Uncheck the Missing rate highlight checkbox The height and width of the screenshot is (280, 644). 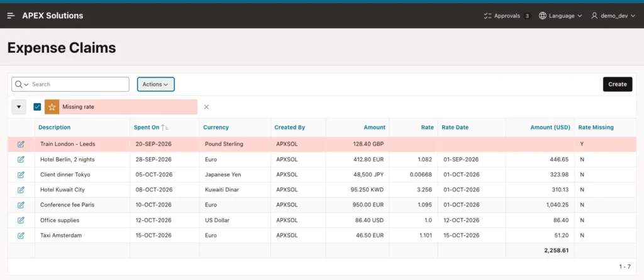point(37,107)
